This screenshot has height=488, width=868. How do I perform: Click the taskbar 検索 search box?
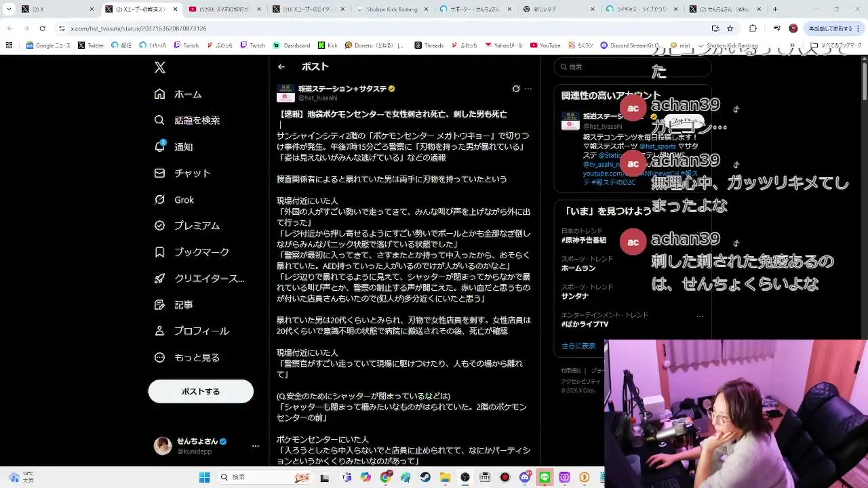click(264, 477)
